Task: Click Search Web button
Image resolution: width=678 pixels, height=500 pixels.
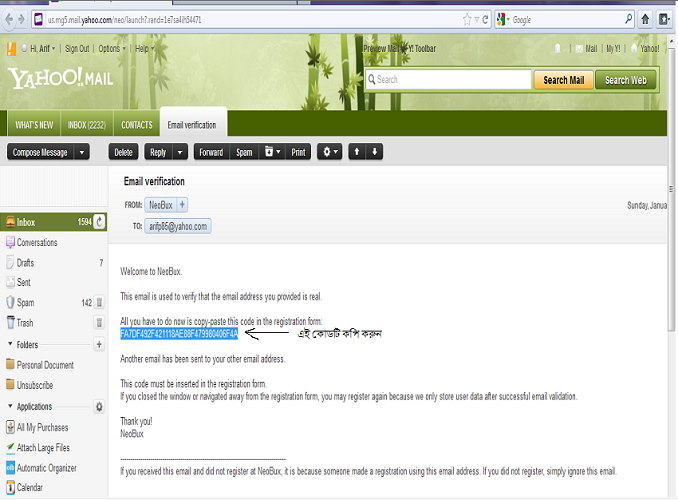Action: point(626,80)
